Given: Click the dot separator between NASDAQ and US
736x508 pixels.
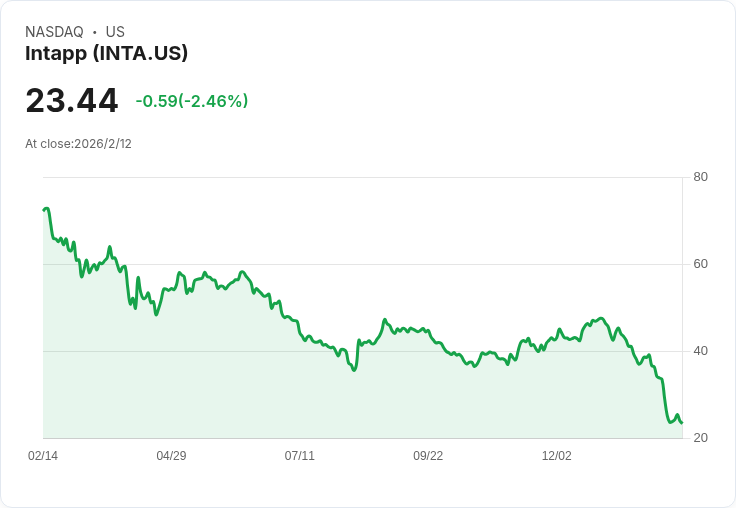Looking at the screenshot, I should (94, 32).
